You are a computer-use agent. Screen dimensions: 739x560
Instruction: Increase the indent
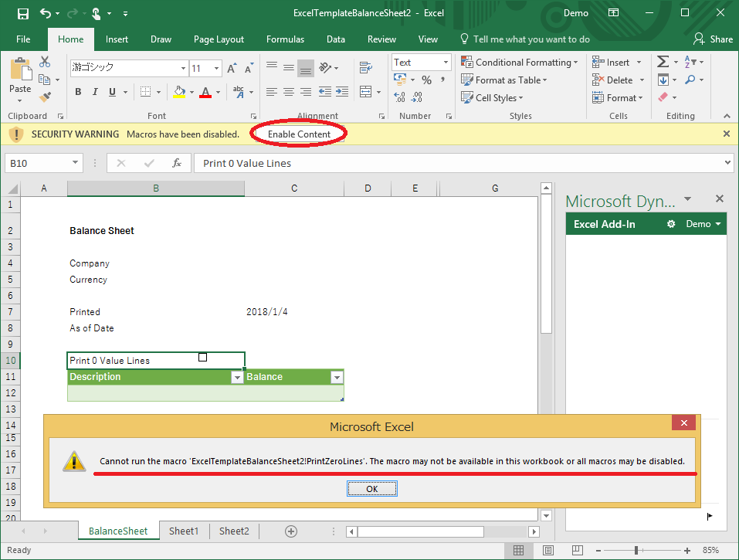tap(342, 91)
